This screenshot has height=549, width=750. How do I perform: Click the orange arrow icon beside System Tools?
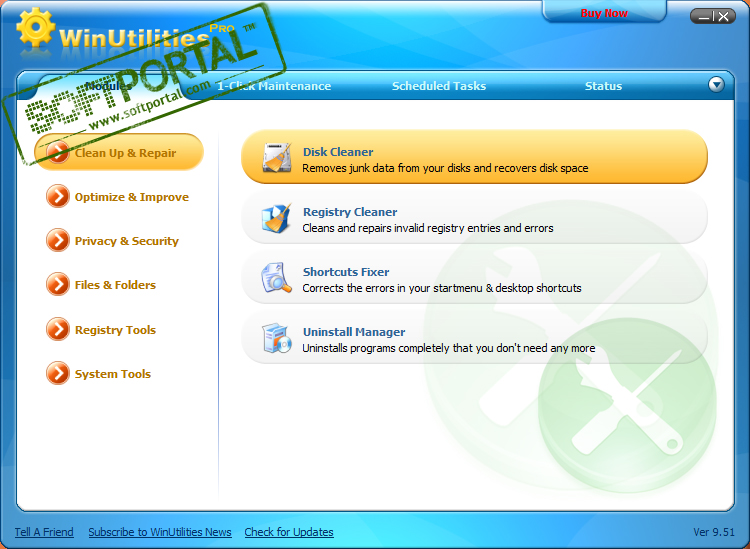point(58,373)
